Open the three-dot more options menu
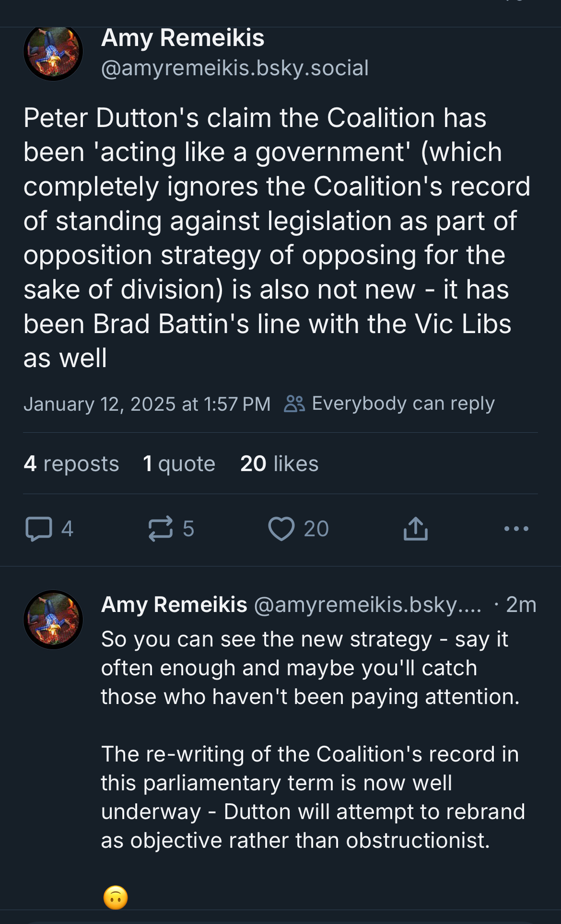 click(x=516, y=529)
